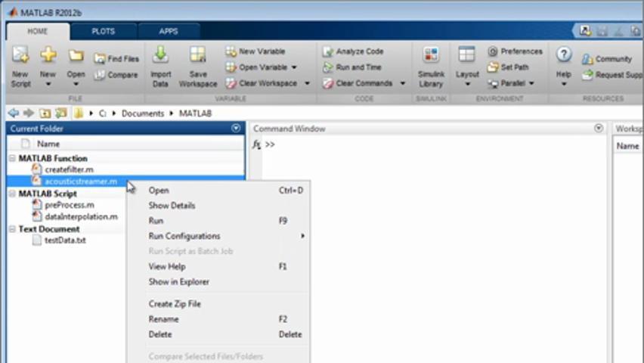Choose Show in Explorer

(x=218, y=281)
